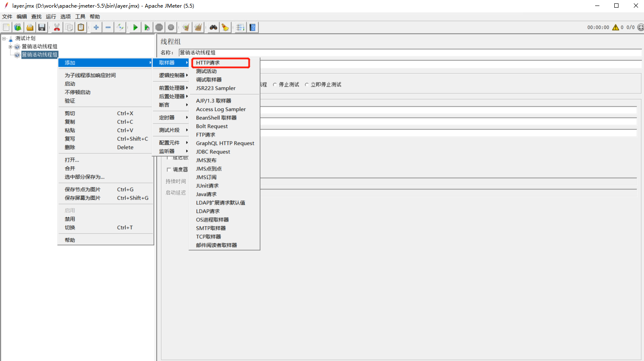The image size is (644, 361).
Task: Open Search with binoculars icon
Action: [213, 27]
